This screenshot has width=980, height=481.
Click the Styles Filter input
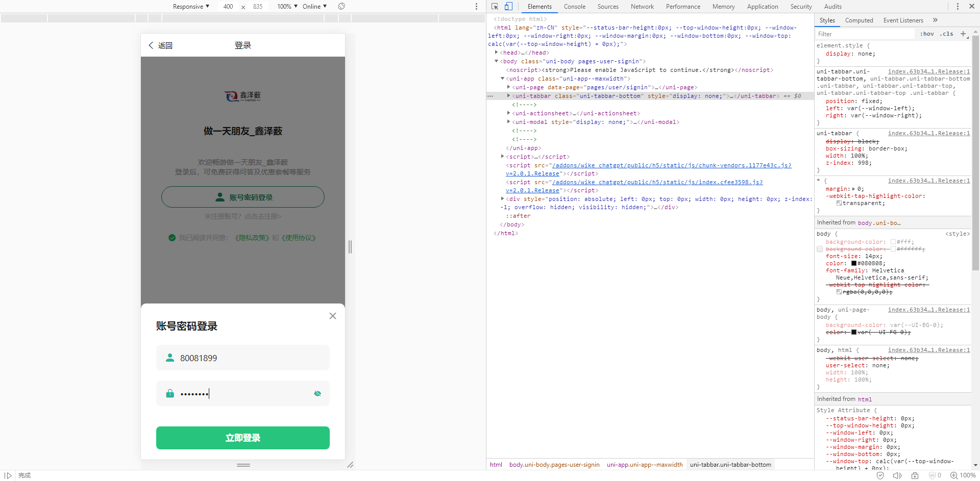point(865,34)
